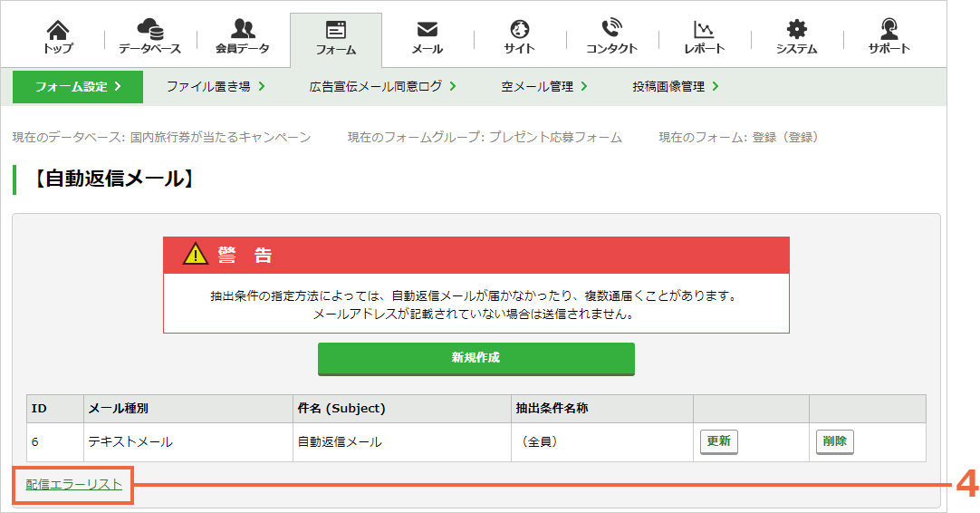Click 現在のフォーム: 登録 text
The height and width of the screenshot is (513, 980).
pos(739,137)
